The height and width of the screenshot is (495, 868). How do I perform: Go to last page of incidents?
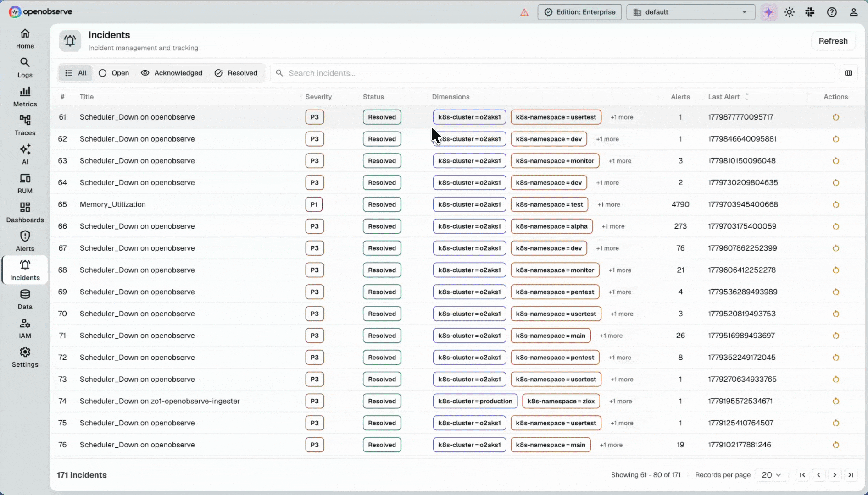point(851,475)
